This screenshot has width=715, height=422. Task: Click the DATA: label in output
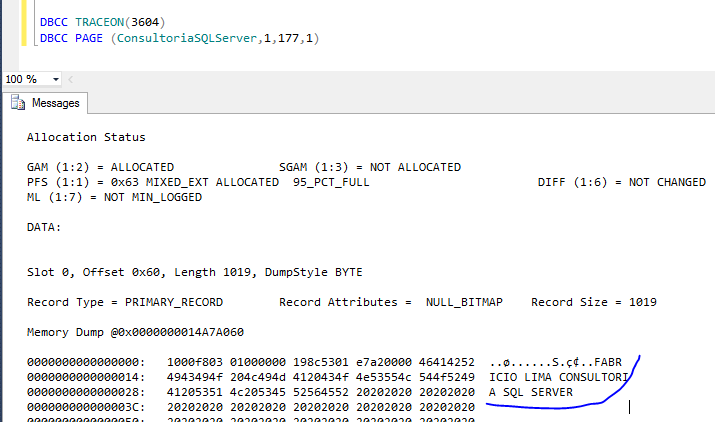tap(44, 227)
